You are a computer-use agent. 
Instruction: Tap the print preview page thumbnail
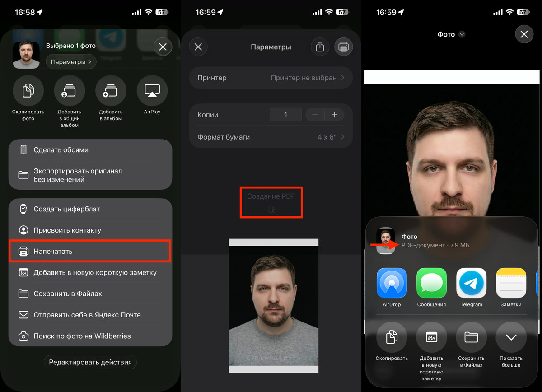coord(273,306)
